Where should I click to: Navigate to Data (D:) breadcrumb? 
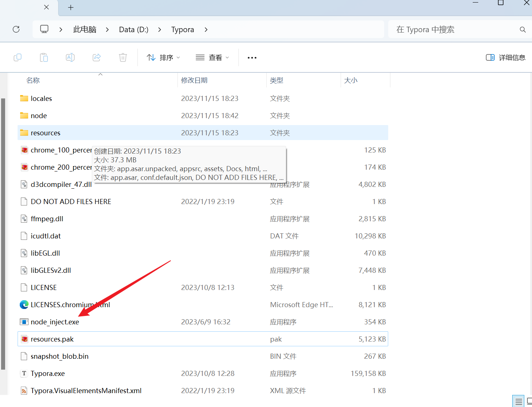point(134,30)
